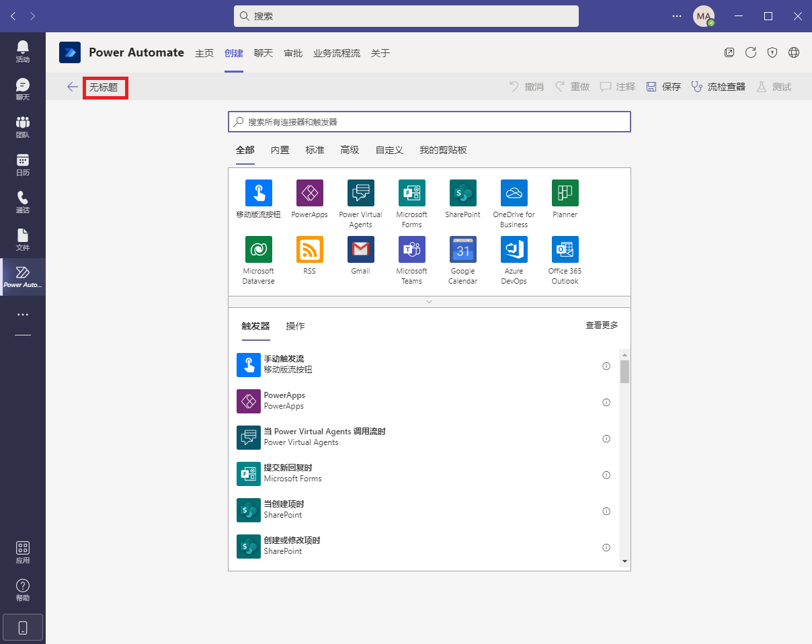Viewport: 812px width, 644px height.
Task: Open Files (文件) in the sidebar
Action: (23, 239)
